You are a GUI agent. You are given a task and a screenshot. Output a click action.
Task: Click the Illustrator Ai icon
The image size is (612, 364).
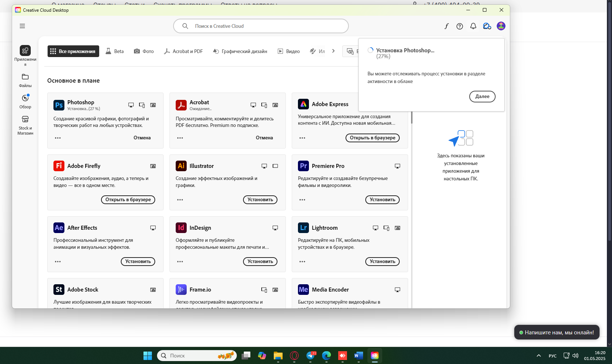[181, 166]
